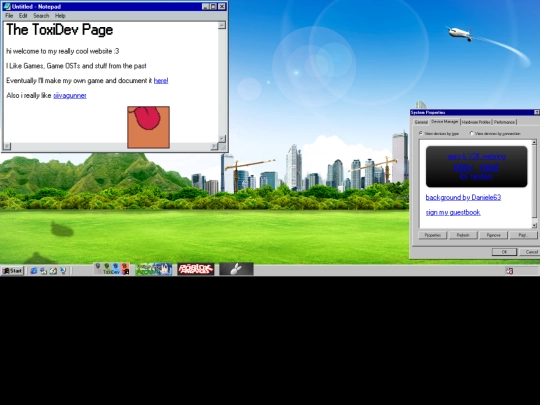Close the Notepad window

(222, 6)
